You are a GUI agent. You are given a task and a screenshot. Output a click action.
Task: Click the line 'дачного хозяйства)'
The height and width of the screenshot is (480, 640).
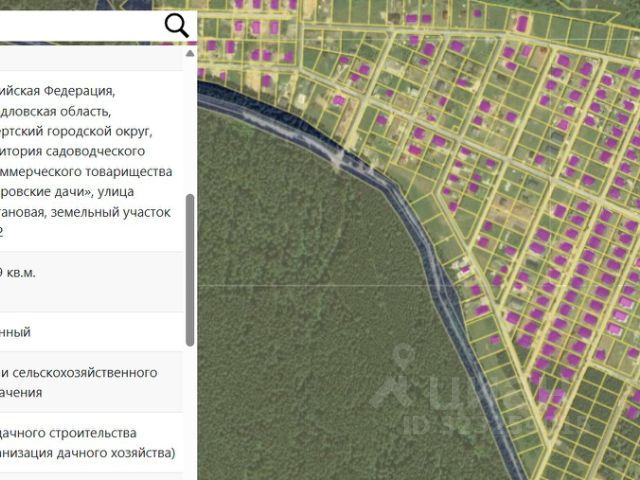click(87, 453)
